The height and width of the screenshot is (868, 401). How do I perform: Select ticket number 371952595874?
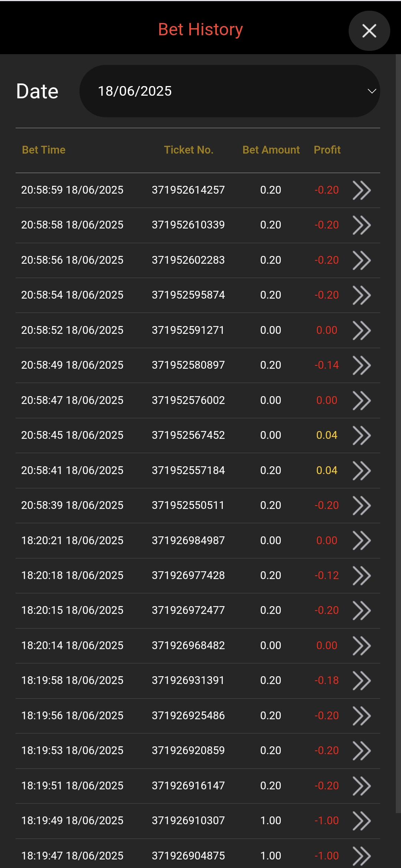(188, 295)
